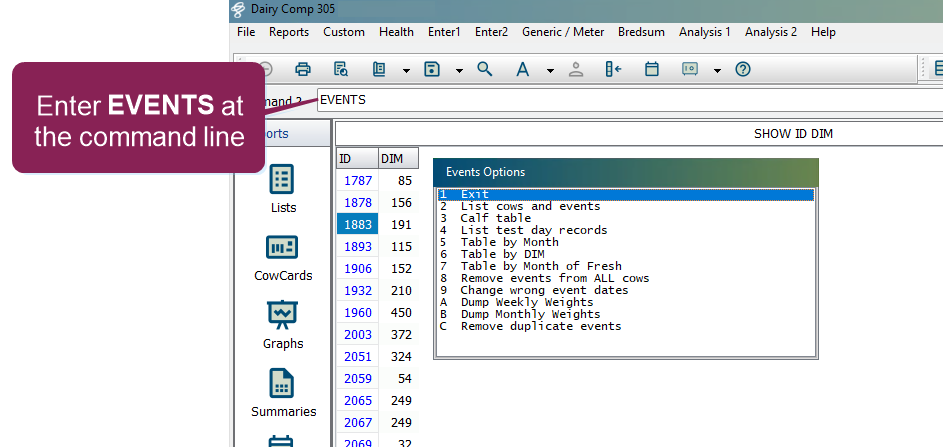The height and width of the screenshot is (447, 943).
Task: Click the DIM column header
Action: pos(392,159)
